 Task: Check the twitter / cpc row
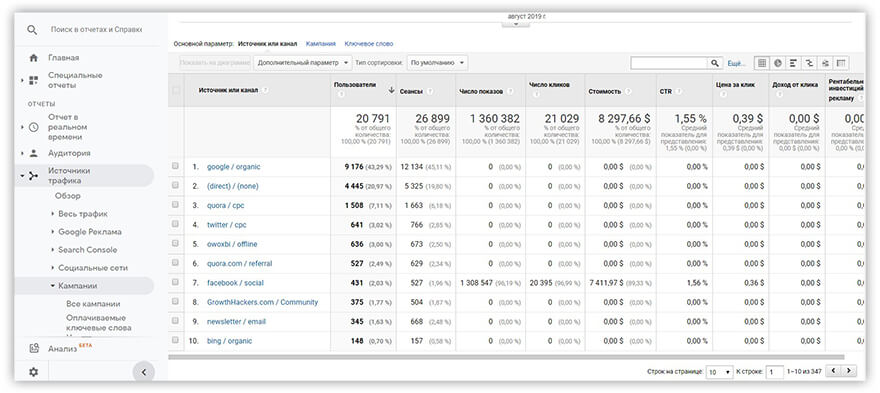[x=175, y=224]
